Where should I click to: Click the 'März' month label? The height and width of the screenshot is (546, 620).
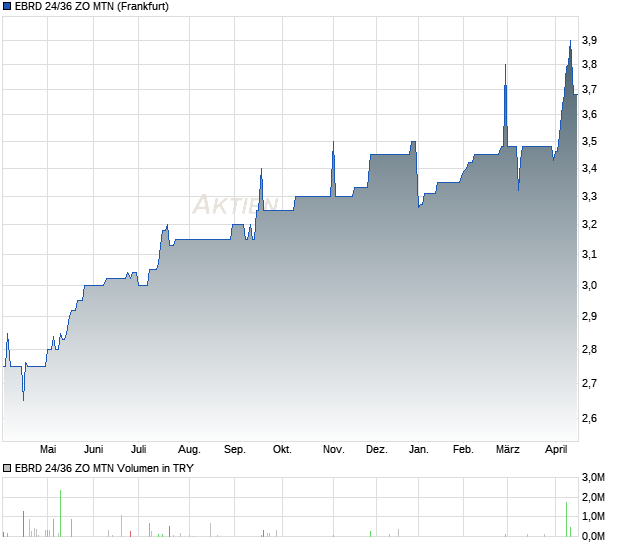tap(507, 449)
